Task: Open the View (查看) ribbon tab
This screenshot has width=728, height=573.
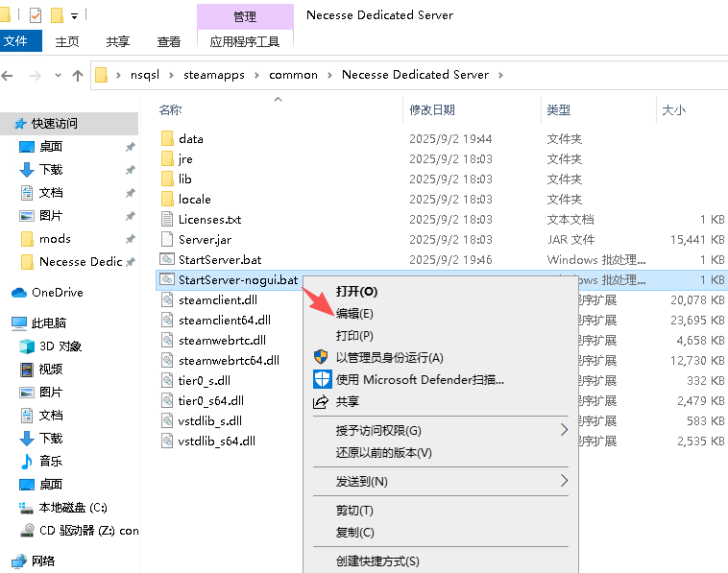Action: (169, 41)
